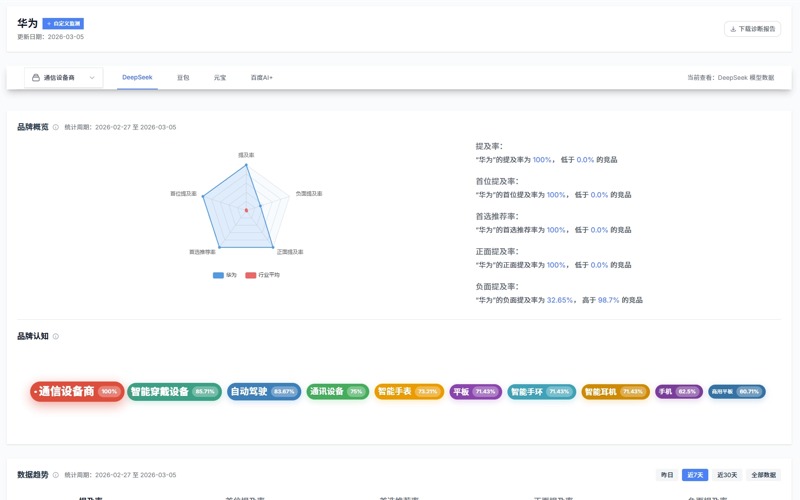Open the 元宝 model tab
The image size is (800, 500).
(220, 77)
